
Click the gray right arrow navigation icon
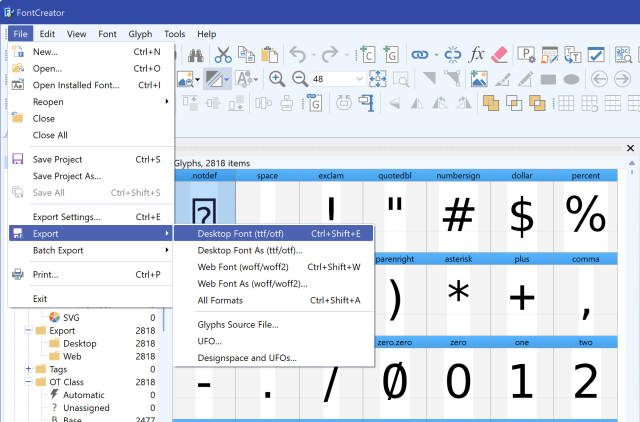(622, 79)
